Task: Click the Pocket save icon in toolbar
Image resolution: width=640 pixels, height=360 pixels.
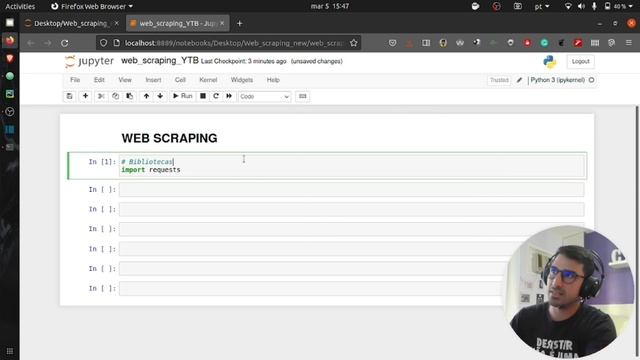Action: [x=392, y=43]
